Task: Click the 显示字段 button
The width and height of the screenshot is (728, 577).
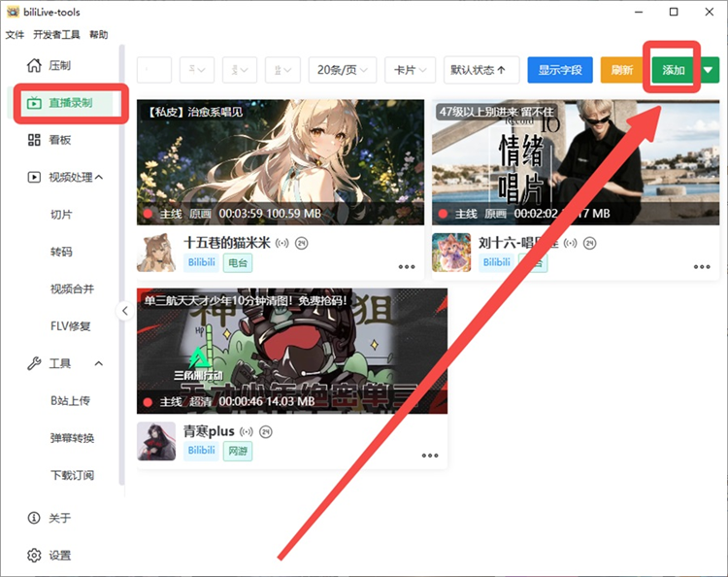Action: (560, 70)
